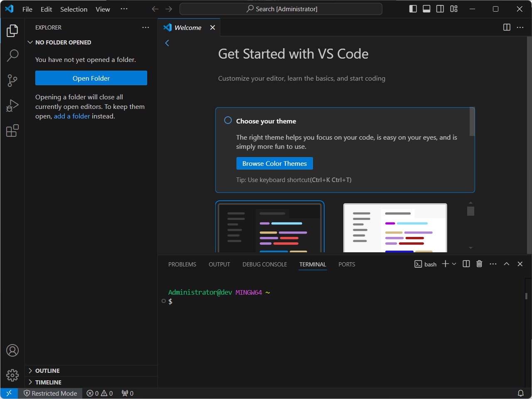Switch to the PORTS tab
Screen dimensions: 532x399
[x=347, y=264]
